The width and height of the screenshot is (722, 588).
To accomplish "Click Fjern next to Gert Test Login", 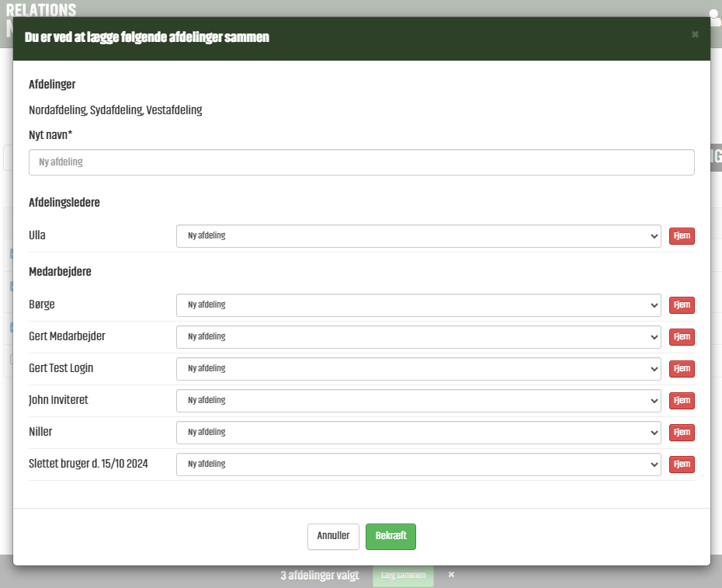I will pos(682,369).
